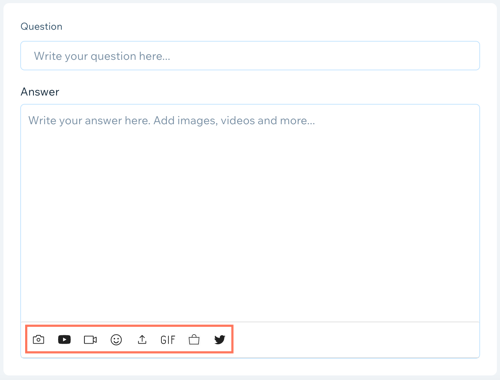Open the emoji picker smiley icon
The width and height of the screenshot is (500, 380).
pyautogui.click(x=116, y=340)
